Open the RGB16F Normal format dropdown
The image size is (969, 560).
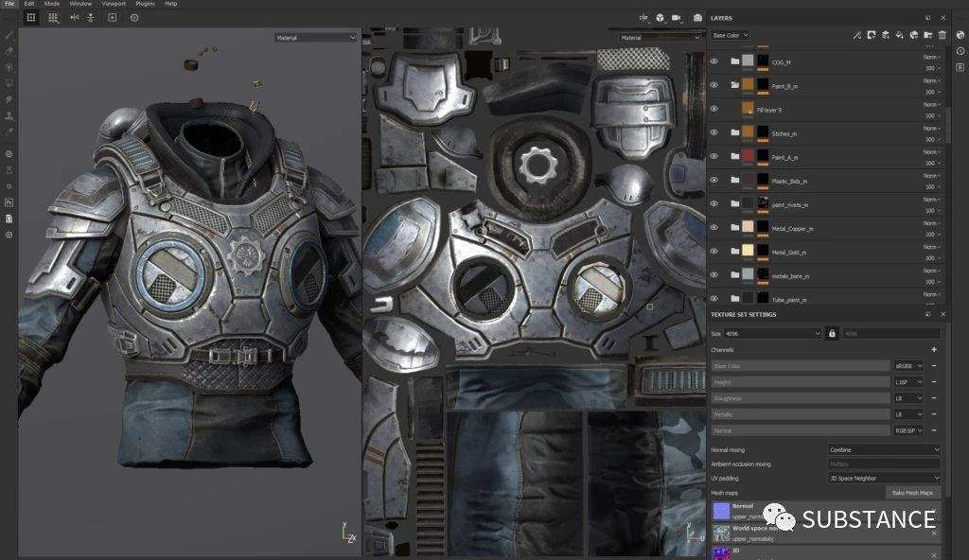click(908, 430)
